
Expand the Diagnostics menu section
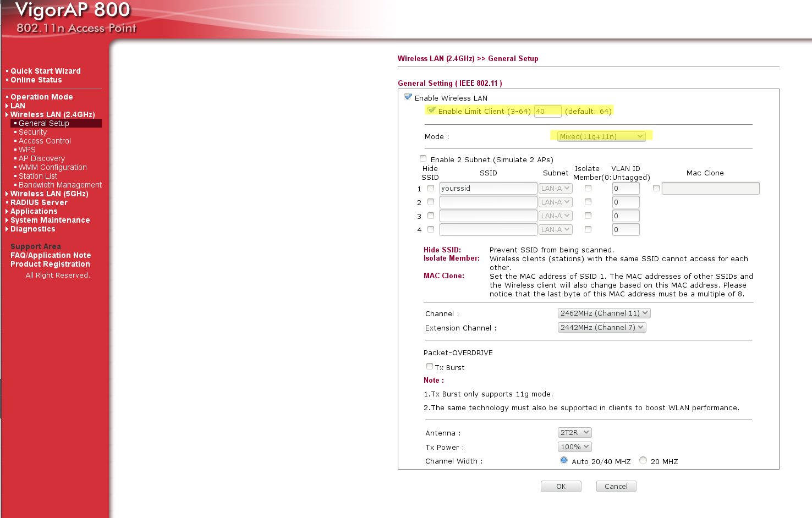click(x=32, y=229)
